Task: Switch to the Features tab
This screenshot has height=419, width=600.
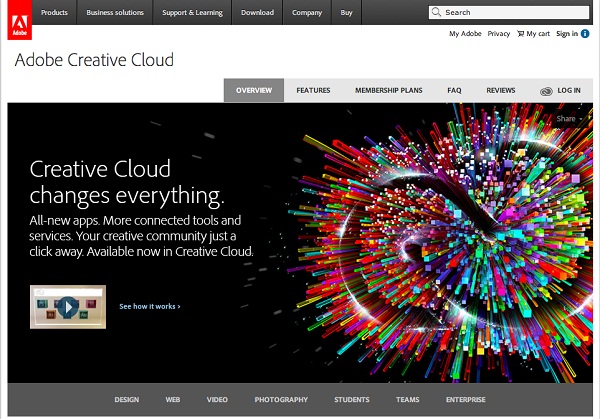Action: [x=313, y=91]
